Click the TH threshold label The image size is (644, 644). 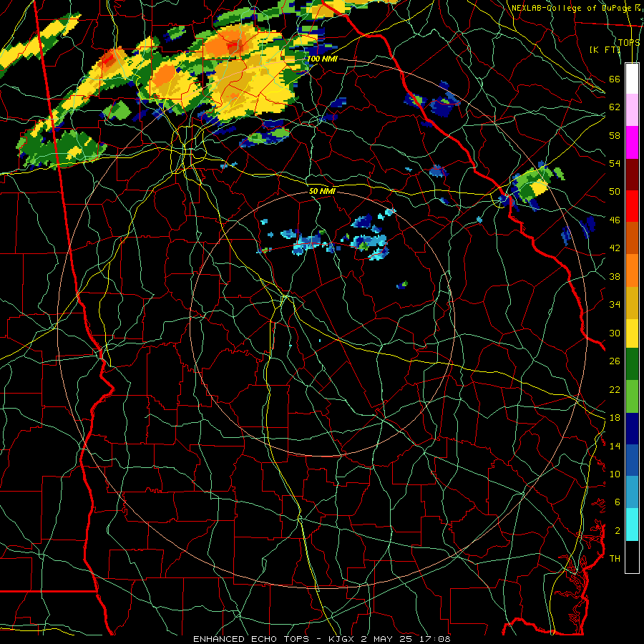(x=615, y=559)
